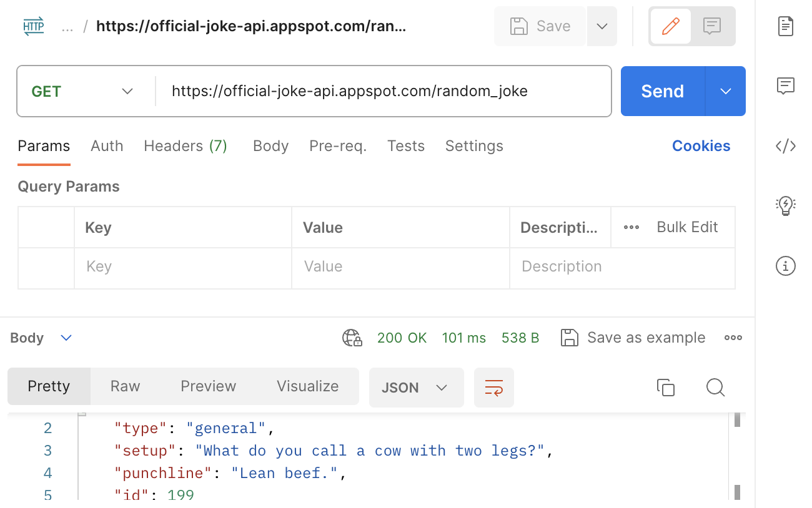Open the Cookies link
This screenshot has height=508, width=812.
click(701, 146)
